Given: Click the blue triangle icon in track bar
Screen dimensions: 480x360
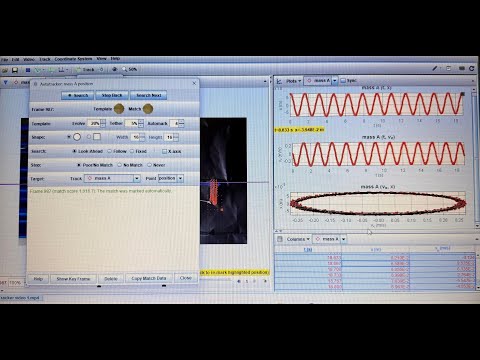Looking at the screenshot, I should coord(5,82).
